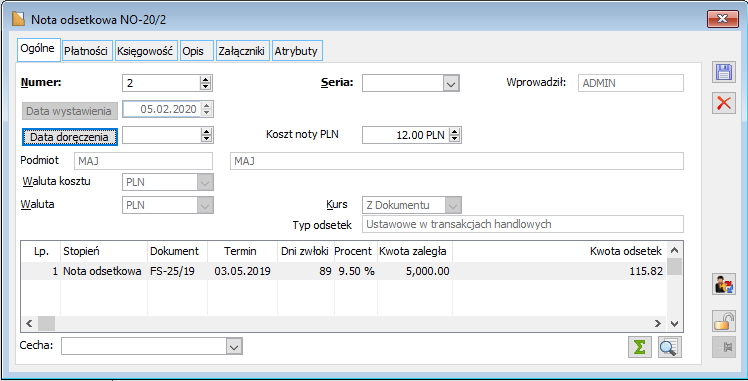This screenshot has height=381, width=748.
Task: Click into the Numer field
Action: click(x=161, y=83)
